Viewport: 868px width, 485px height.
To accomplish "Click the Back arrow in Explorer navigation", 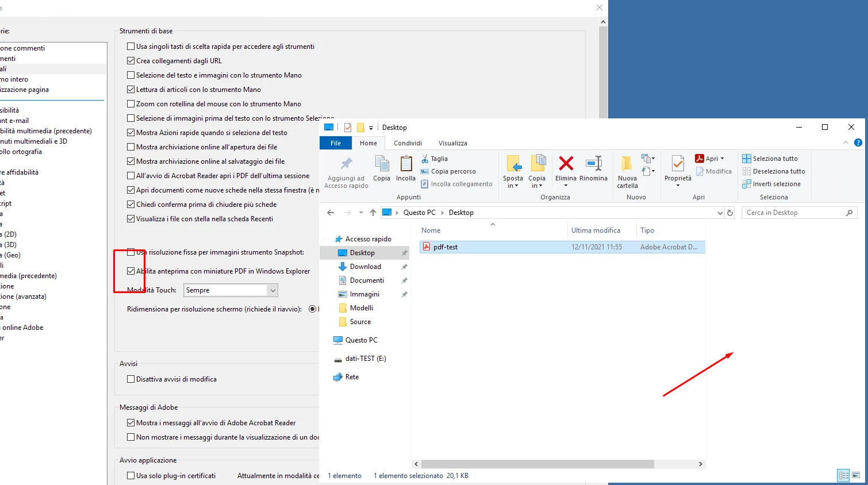I will pyautogui.click(x=331, y=213).
